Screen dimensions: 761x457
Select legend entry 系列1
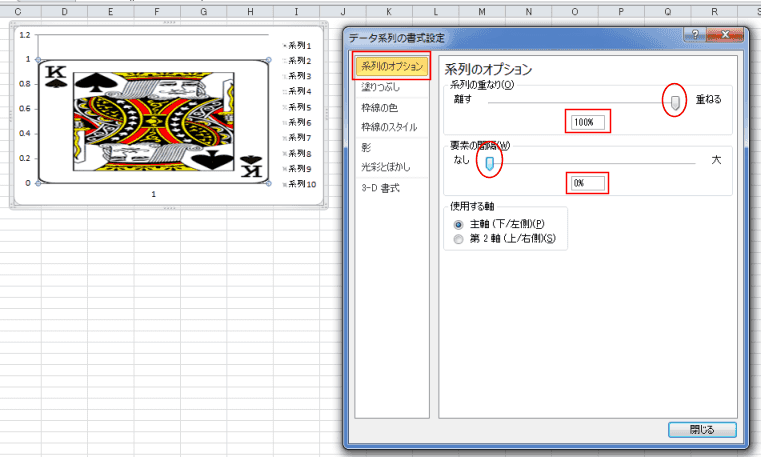297,46
